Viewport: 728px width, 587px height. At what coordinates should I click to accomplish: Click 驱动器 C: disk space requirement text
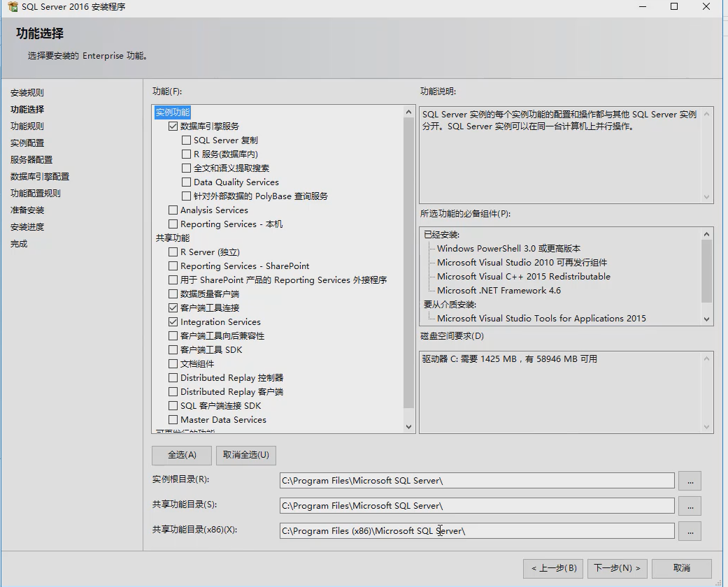[509, 359]
